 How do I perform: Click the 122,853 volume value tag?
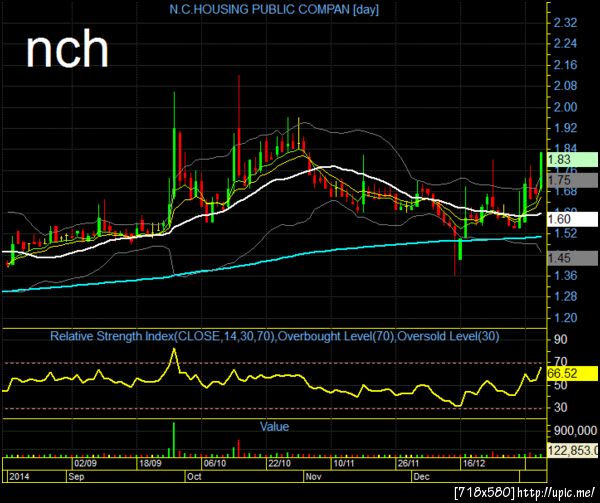coord(572,450)
